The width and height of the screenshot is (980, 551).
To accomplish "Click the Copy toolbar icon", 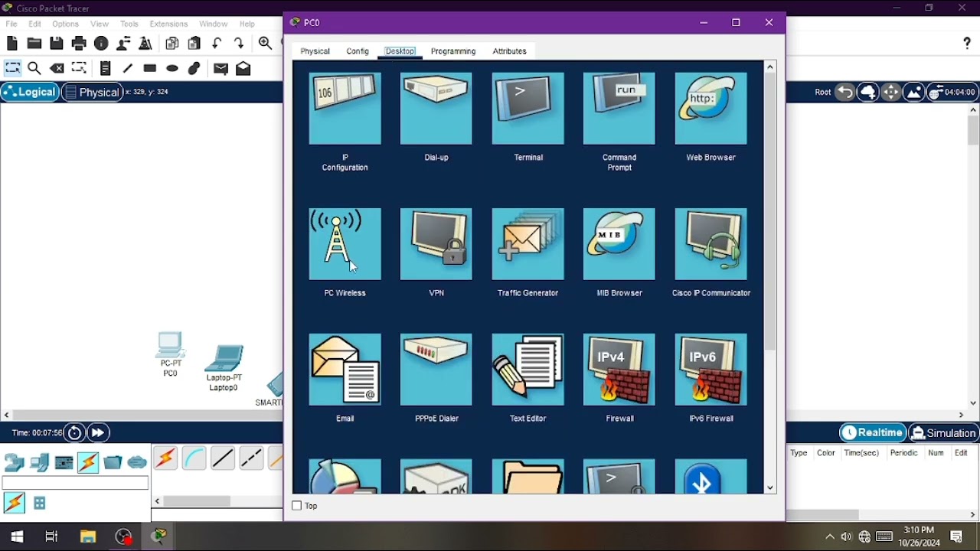I will [172, 44].
